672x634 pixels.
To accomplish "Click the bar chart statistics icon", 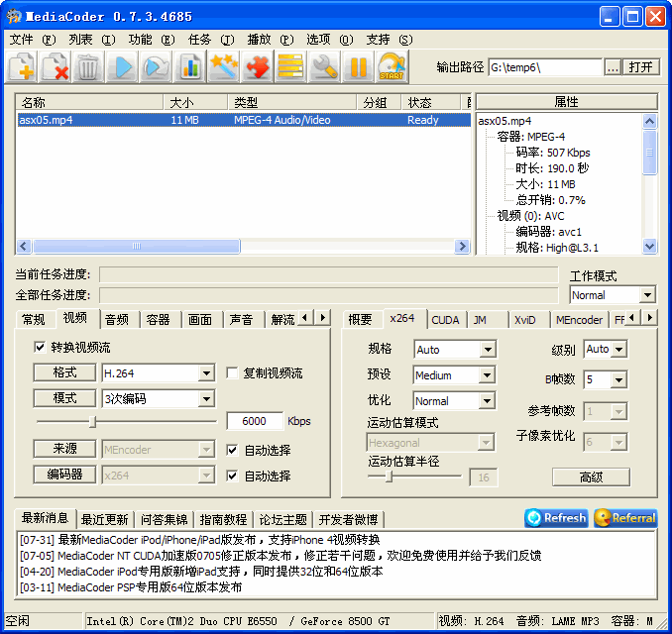I will click(x=190, y=66).
